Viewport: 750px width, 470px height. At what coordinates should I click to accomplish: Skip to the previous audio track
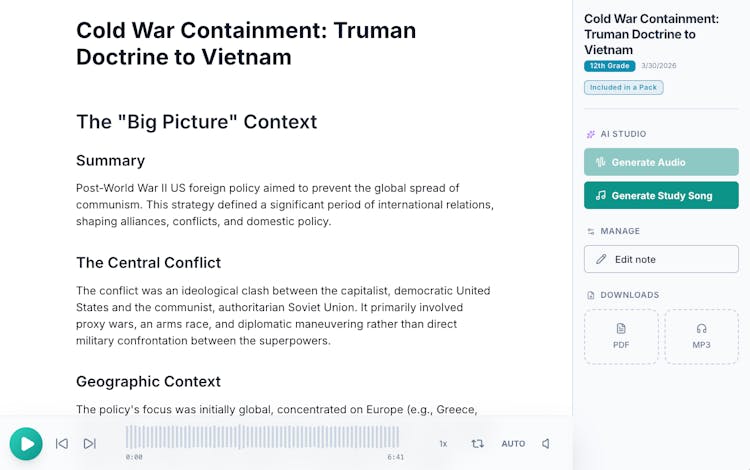[x=62, y=443]
